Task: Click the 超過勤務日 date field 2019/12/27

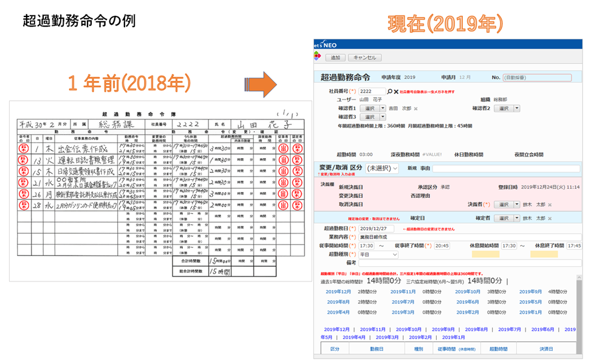Action: (376, 228)
